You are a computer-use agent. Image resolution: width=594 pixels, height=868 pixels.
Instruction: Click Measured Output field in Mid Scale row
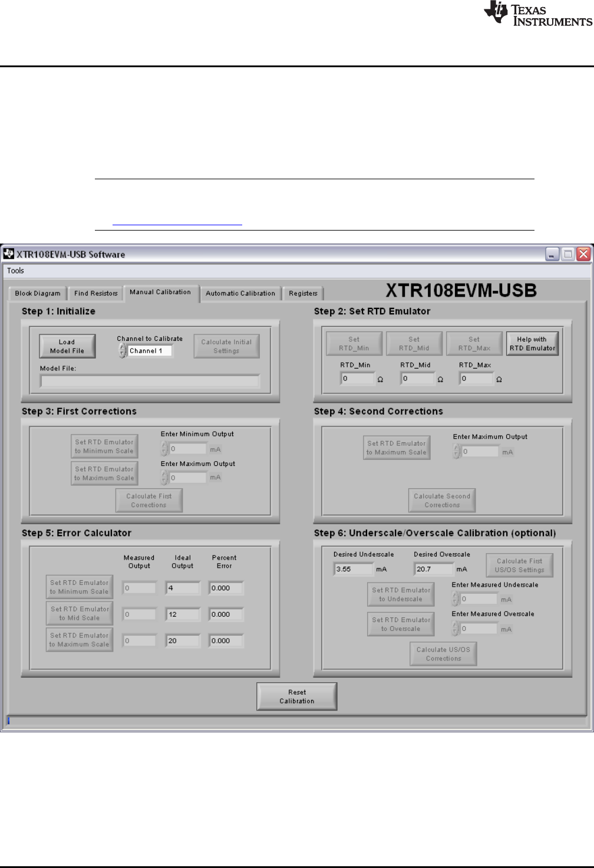tap(140, 614)
